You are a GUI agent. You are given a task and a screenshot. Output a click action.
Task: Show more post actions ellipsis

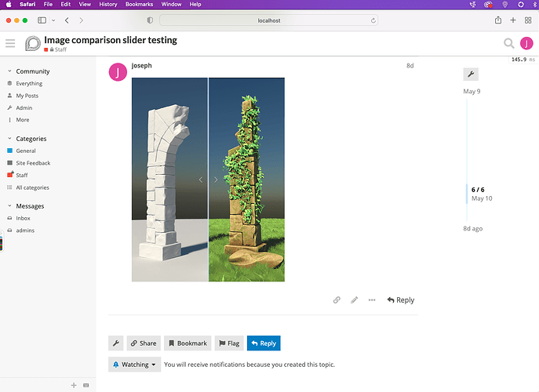point(372,300)
